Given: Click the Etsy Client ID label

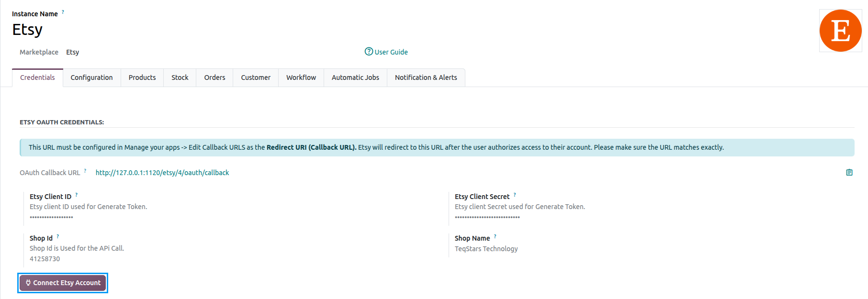Looking at the screenshot, I should tap(50, 197).
